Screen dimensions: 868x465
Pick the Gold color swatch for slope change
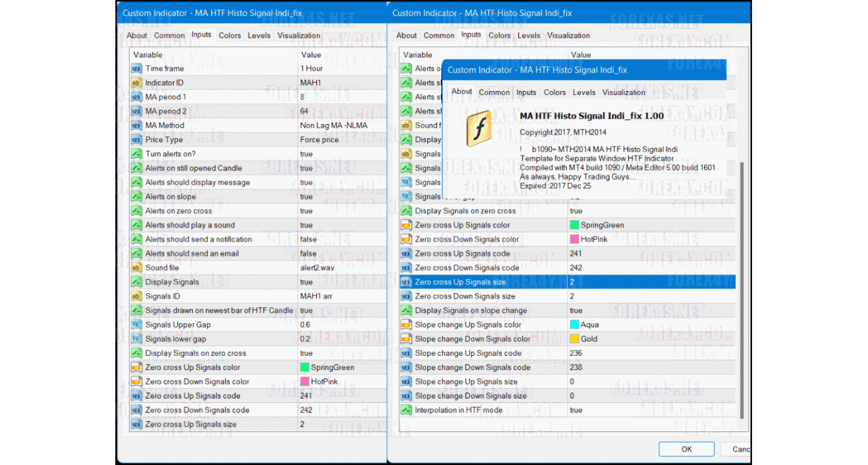coord(574,339)
